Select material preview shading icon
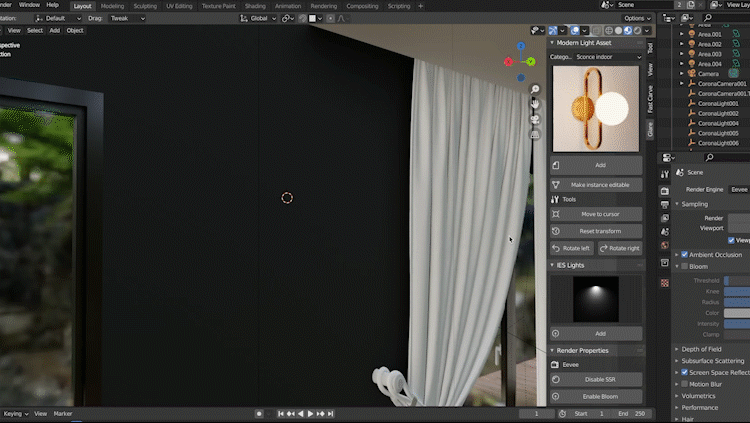This screenshot has width=750, height=423. pyautogui.click(x=628, y=31)
